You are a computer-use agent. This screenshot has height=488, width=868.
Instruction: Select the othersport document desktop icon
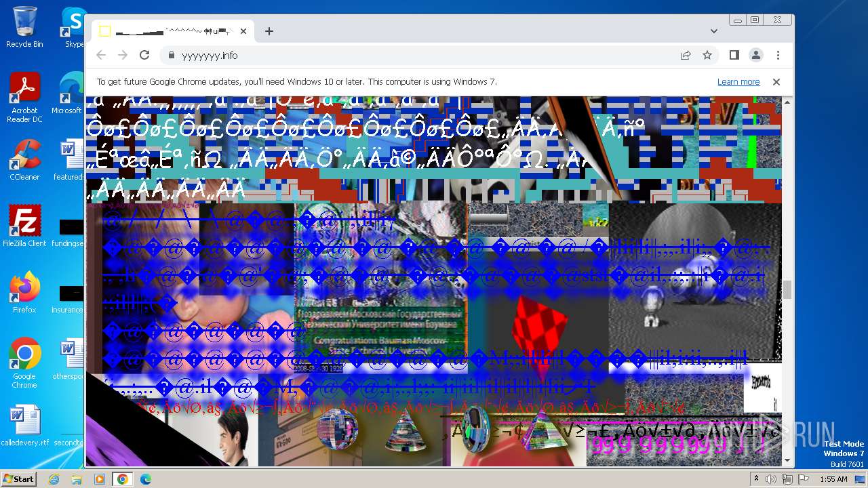pos(69,359)
